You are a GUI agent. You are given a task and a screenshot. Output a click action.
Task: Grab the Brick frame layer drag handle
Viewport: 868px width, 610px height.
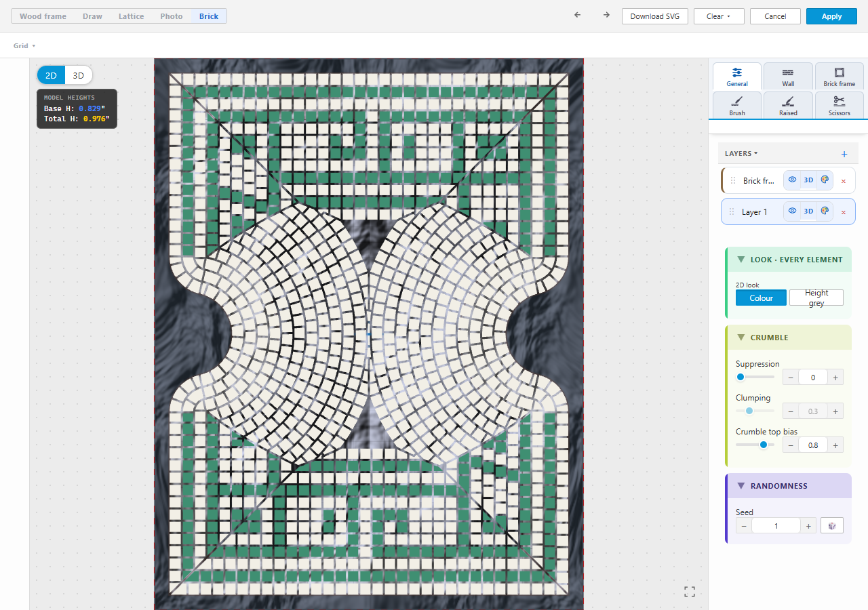[x=733, y=181]
